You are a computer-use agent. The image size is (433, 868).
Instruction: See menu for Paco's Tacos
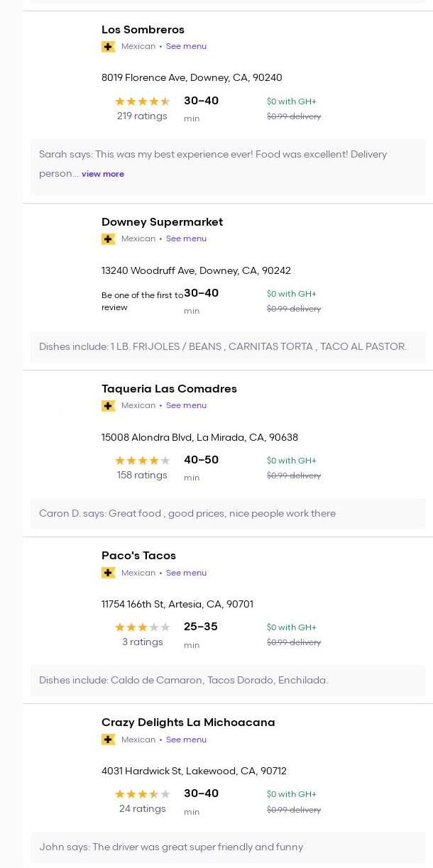pyautogui.click(x=186, y=573)
